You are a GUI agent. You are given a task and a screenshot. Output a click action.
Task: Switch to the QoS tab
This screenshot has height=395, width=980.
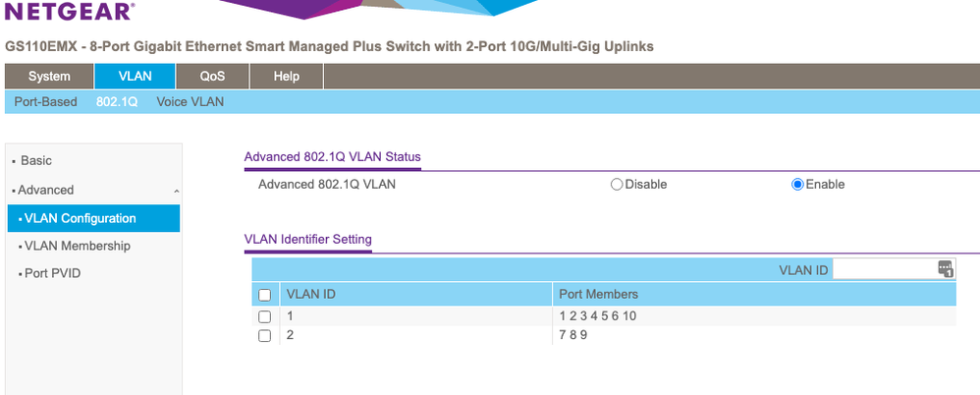coord(212,77)
